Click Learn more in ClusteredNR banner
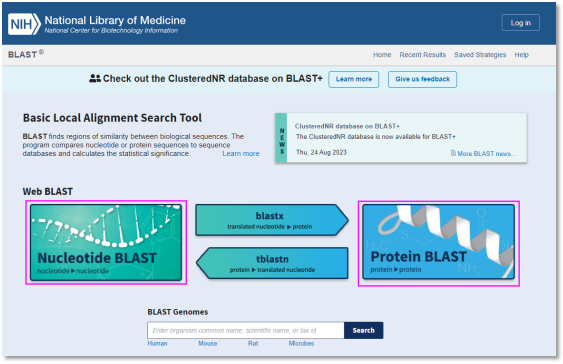 [354, 79]
